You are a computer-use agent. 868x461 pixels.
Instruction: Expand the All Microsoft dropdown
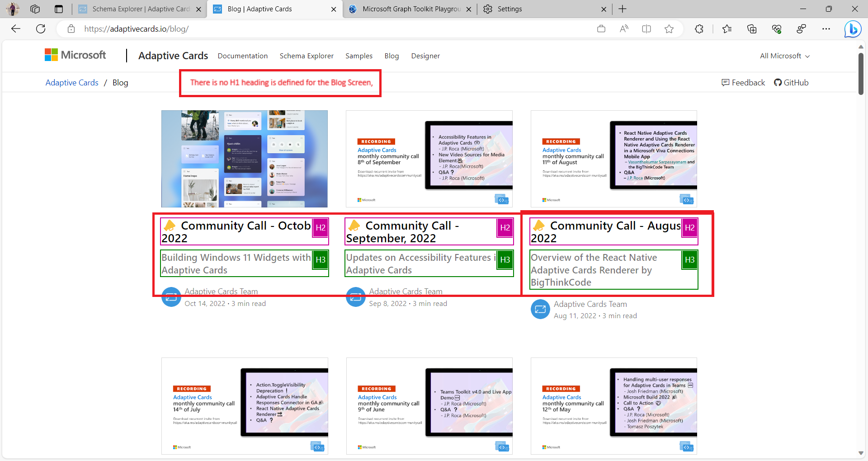783,56
